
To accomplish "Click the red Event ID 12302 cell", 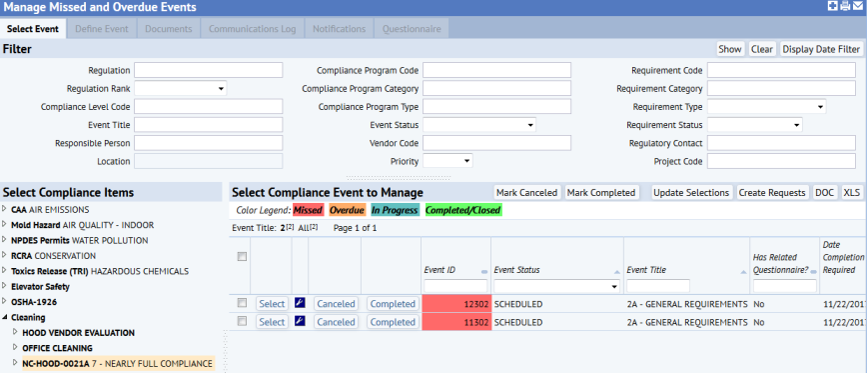I will coord(456,304).
